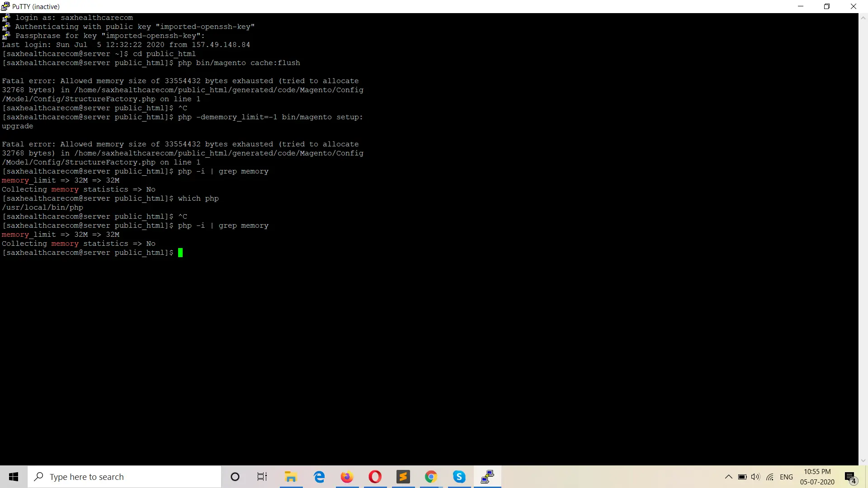Click the green terminal cursor at prompt
Image resolution: width=868 pixels, height=488 pixels.
pos(180,253)
